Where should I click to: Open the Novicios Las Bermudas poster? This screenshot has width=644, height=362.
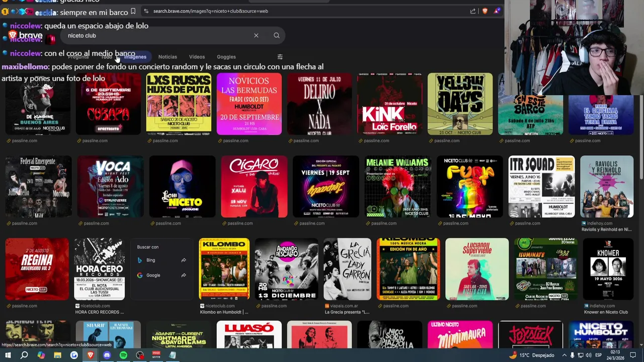(x=249, y=104)
